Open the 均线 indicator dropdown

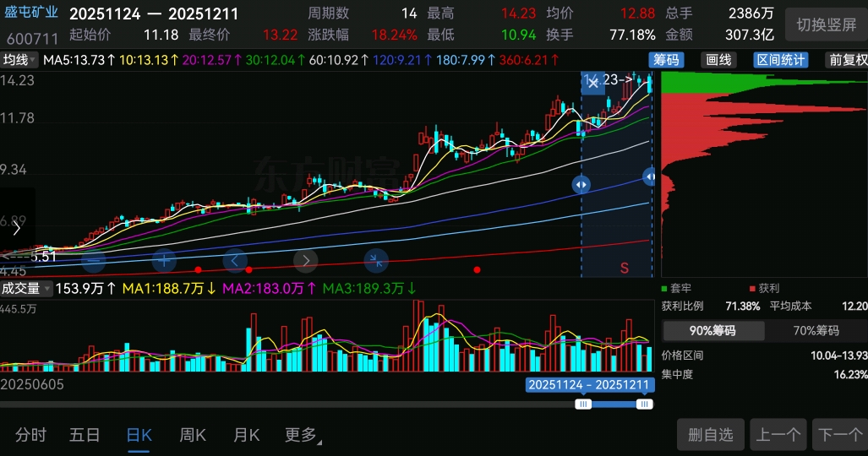click(19, 60)
